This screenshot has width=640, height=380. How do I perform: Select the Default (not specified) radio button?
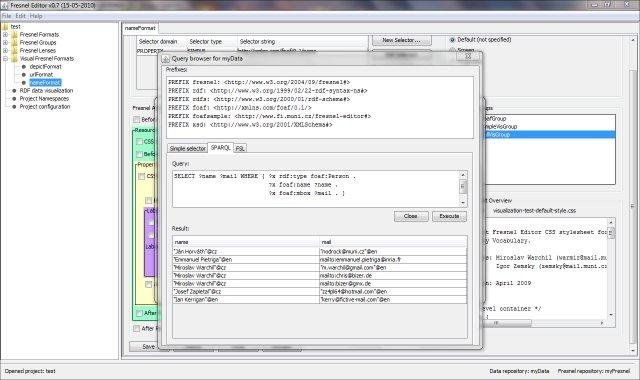pyautogui.click(x=452, y=40)
